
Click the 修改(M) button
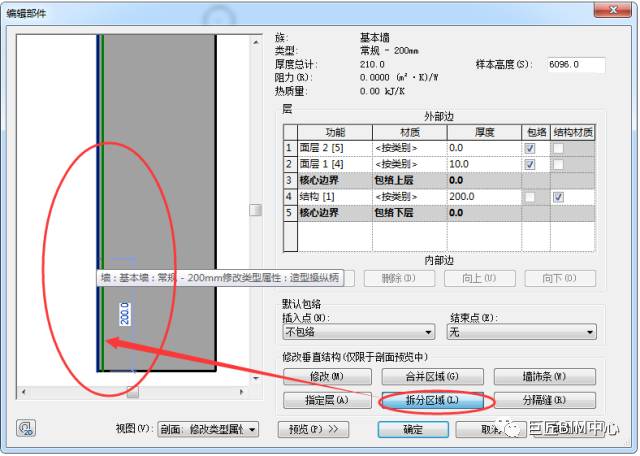pos(327,376)
